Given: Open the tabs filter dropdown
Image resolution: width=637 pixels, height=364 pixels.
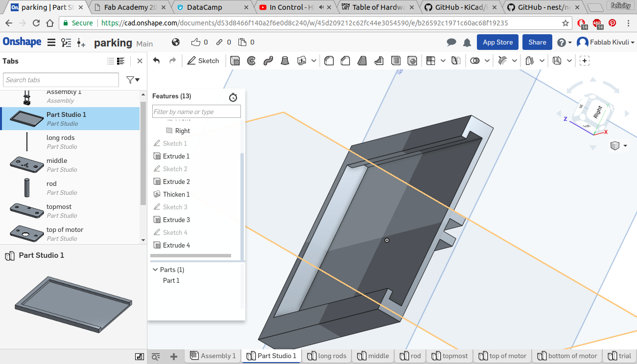Looking at the screenshot, I should point(133,80).
